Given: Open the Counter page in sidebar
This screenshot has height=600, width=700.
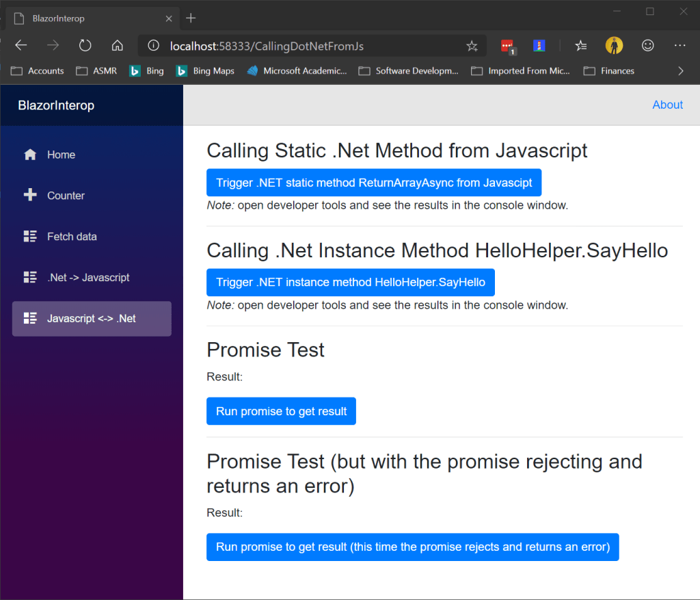Looking at the screenshot, I should pyautogui.click(x=66, y=196).
